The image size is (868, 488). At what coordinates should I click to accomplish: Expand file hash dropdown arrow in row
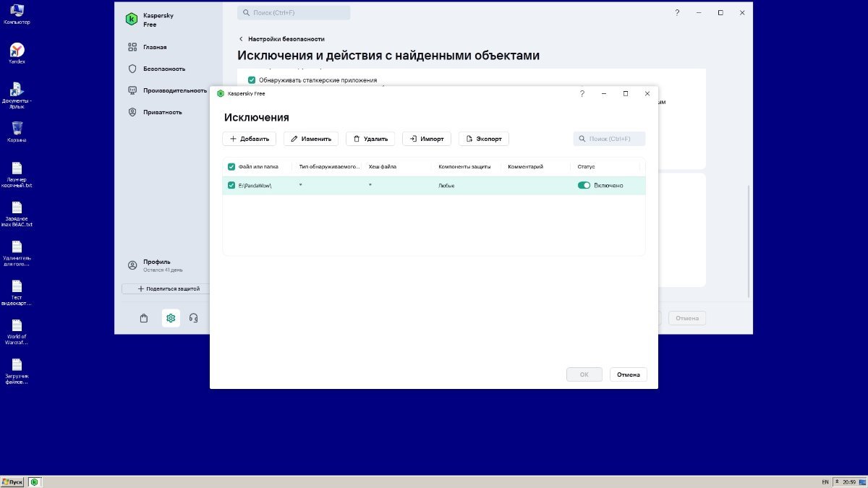370,185
